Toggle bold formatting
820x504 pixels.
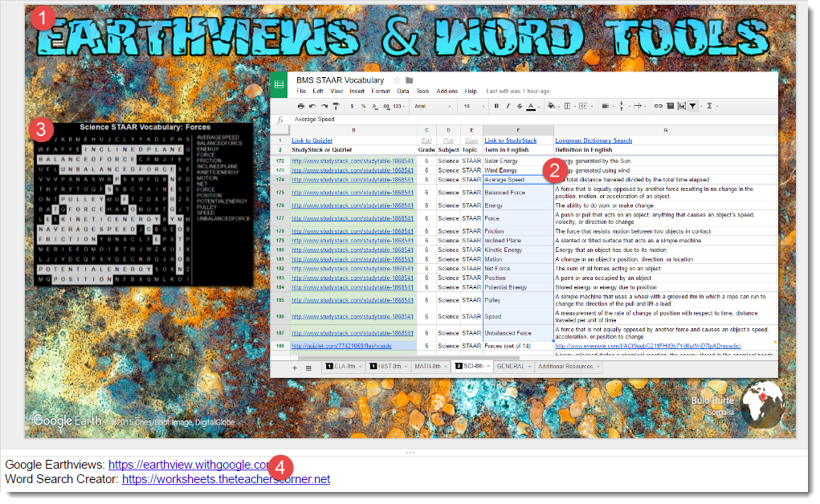(496, 106)
